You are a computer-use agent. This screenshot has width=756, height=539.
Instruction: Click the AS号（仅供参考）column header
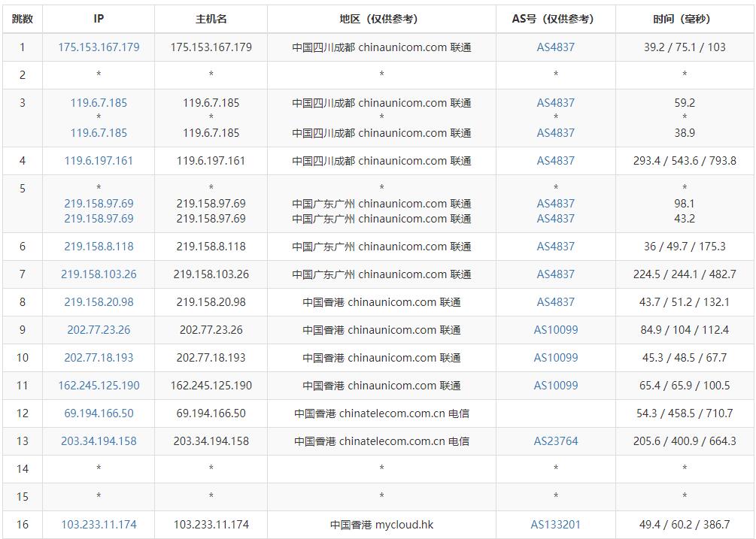click(555, 19)
